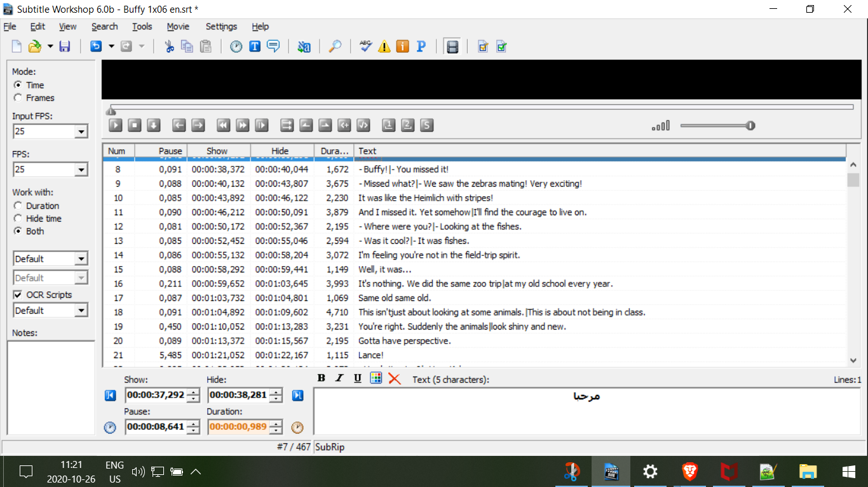This screenshot has height=487, width=868.
Task: Jump to previous subtitle left arrow
Action: (179, 125)
